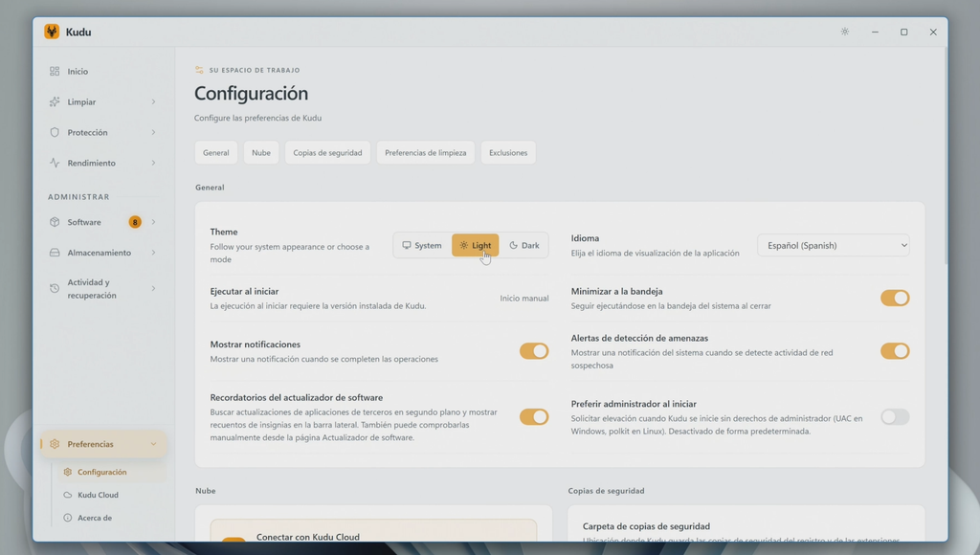Click the orange Software badge showing 8
This screenshot has width=980, height=555.
(x=134, y=222)
